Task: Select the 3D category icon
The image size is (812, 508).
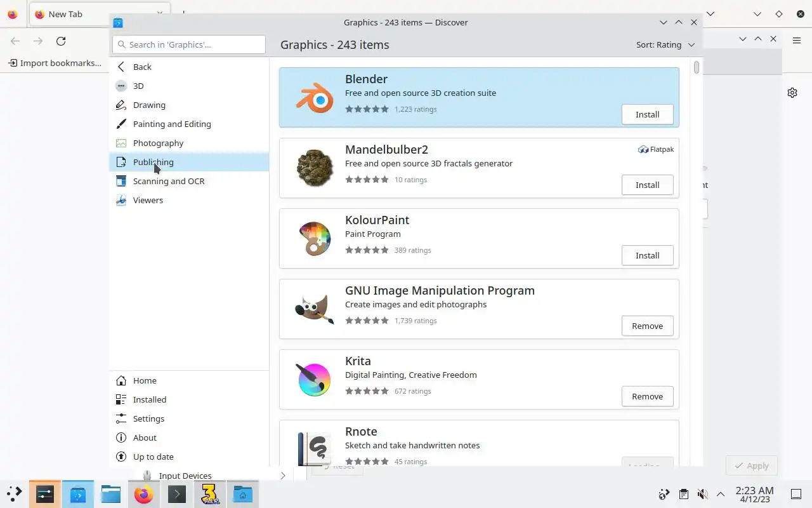Action: [x=121, y=86]
